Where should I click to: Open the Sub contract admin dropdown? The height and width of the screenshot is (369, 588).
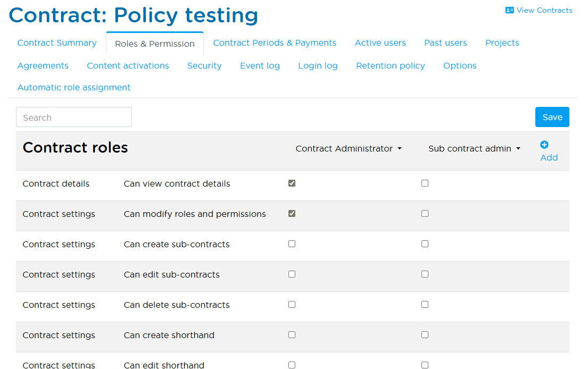(x=474, y=149)
